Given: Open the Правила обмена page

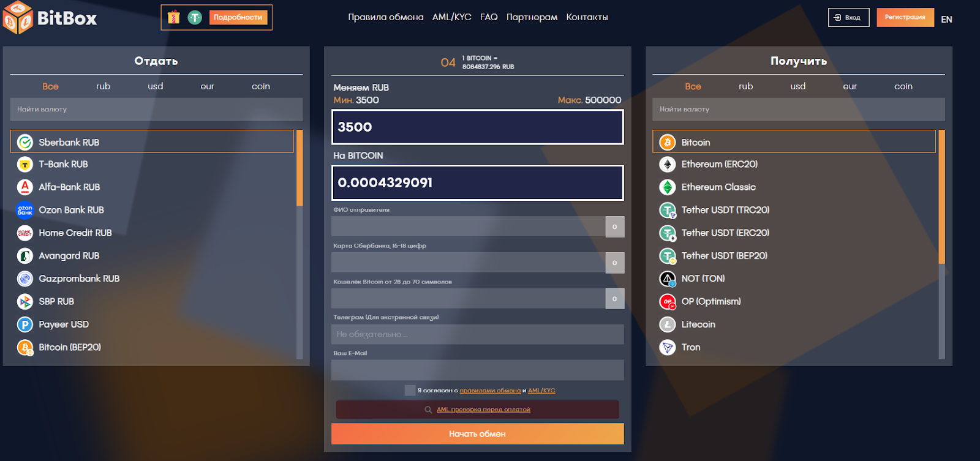Looking at the screenshot, I should [386, 17].
